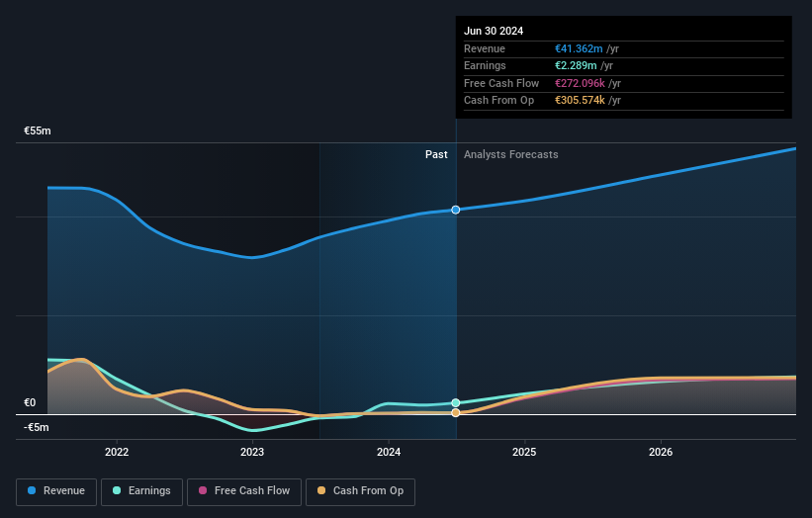Click the 2025 x-axis label
The width and height of the screenshot is (812, 518).
click(524, 452)
